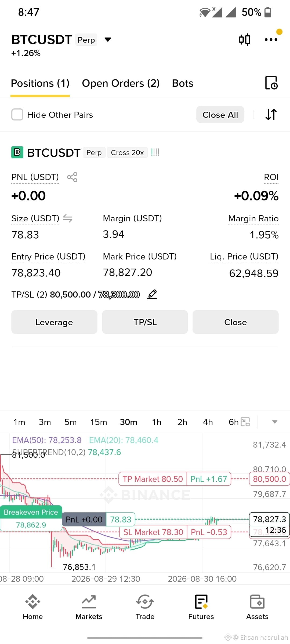Share PNL using the share icon
The height and width of the screenshot is (644, 290).
[72, 177]
